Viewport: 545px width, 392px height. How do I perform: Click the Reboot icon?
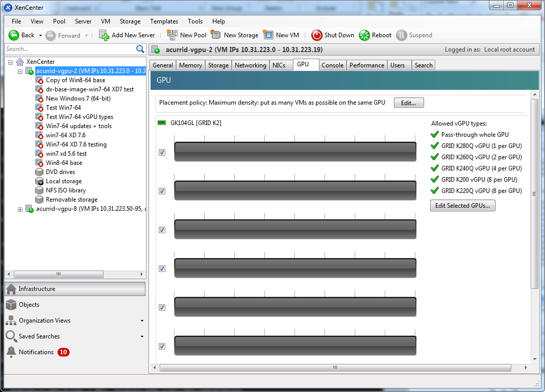364,35
